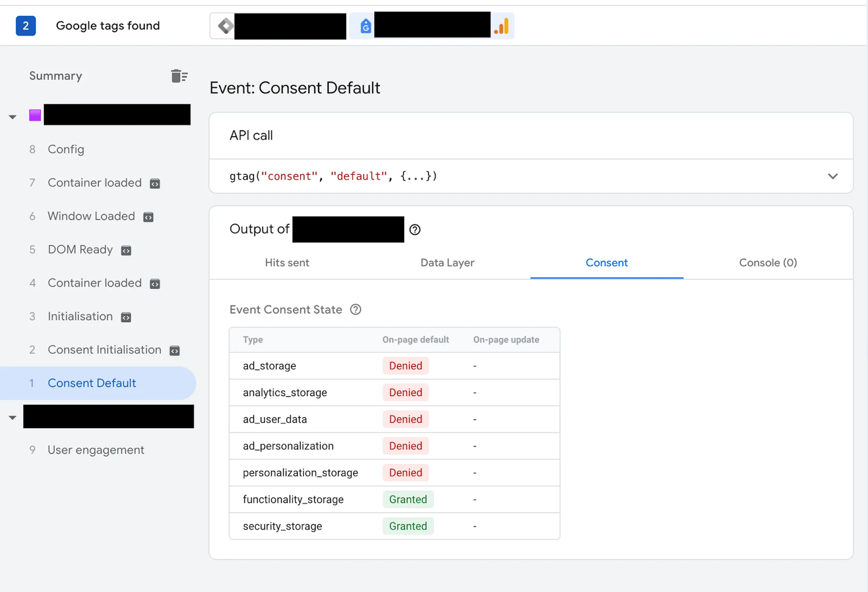Click the Google Tag Manager diamond icon
The height and width of the screenshot is (592, 868).
(225, 26)
